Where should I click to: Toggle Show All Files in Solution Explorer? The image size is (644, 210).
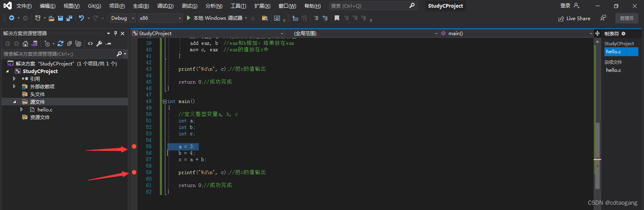78,44
